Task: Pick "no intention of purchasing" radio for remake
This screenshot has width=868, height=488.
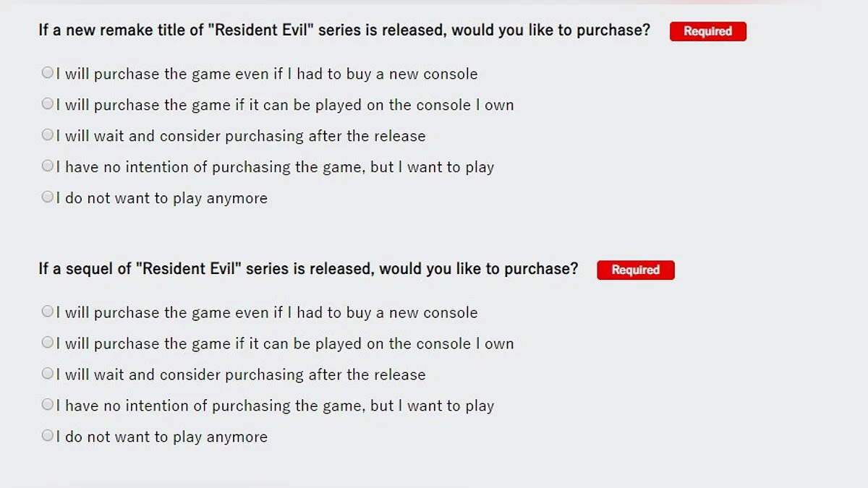Action: pyautogui.click(x=47, y=166)
